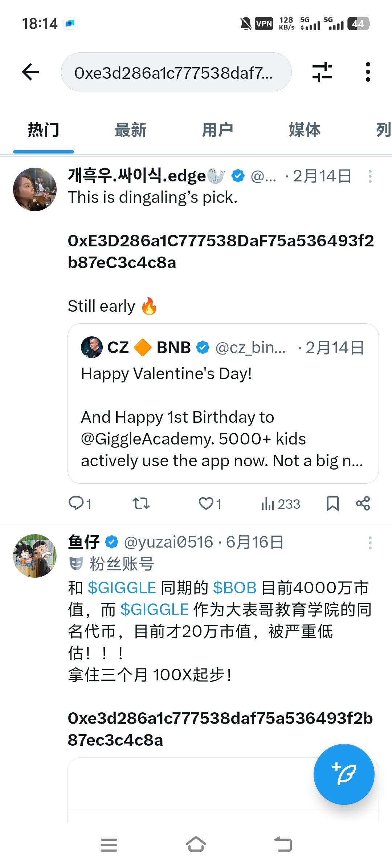
Task: Compose a new post with floating button
Action: [x=344, y=774]
